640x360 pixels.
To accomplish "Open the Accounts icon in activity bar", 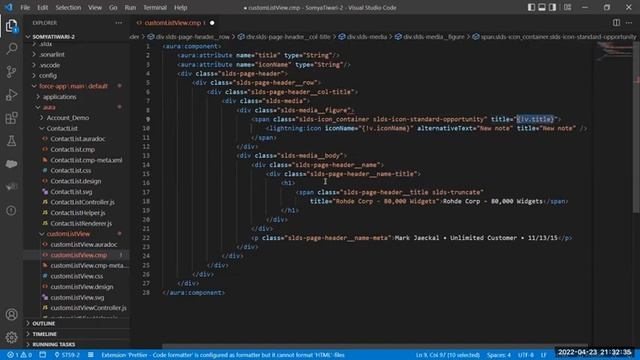I will coord(11,315).
